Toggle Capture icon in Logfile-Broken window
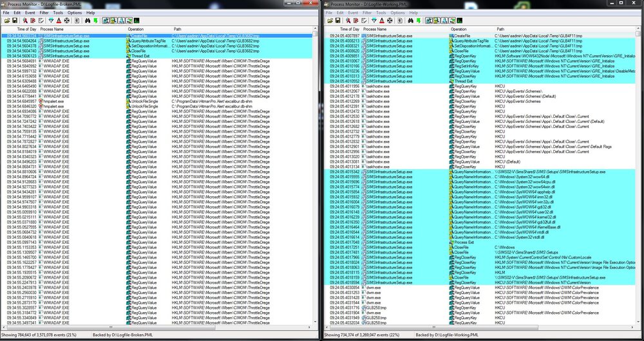 [26, 21]
